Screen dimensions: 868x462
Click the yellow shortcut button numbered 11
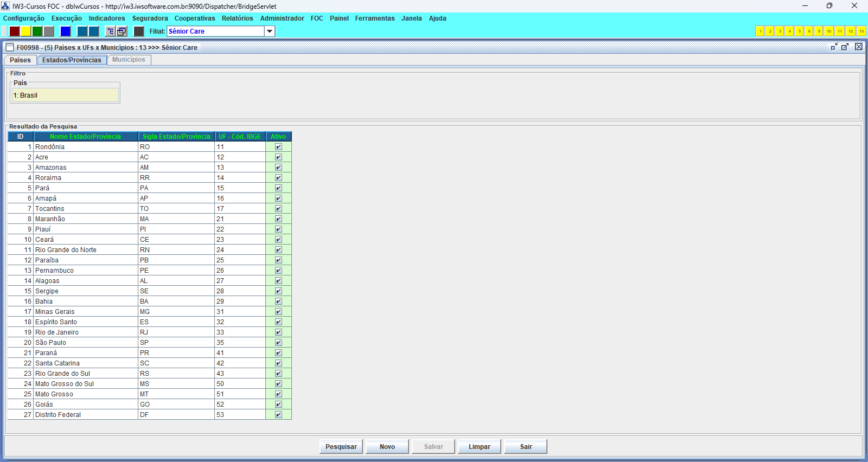click(x=840, y=31)
